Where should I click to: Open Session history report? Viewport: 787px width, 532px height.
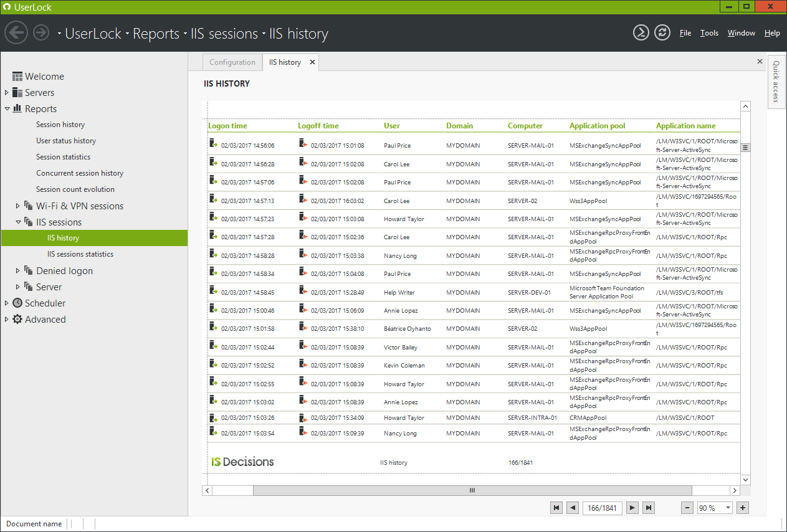click(x=60, y=125)
